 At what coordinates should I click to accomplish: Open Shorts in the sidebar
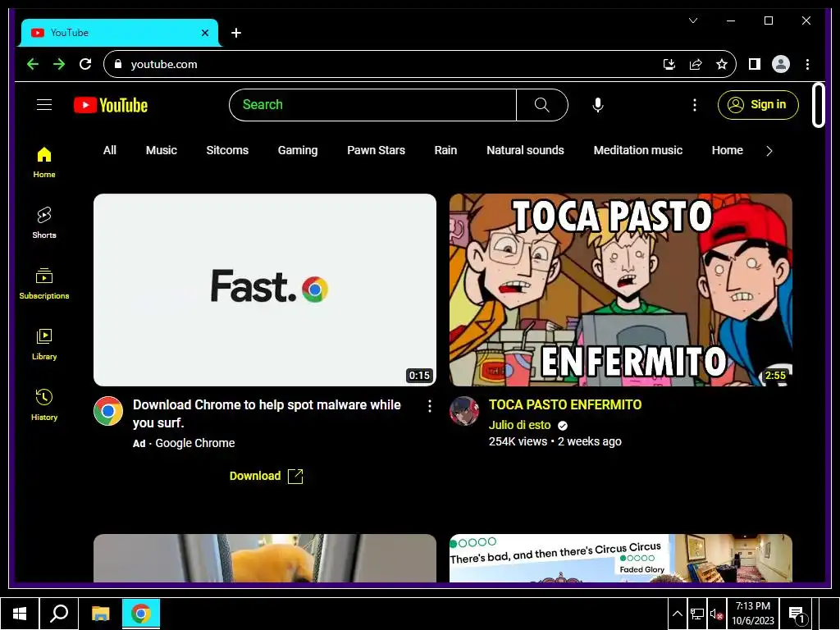[44, 223]
